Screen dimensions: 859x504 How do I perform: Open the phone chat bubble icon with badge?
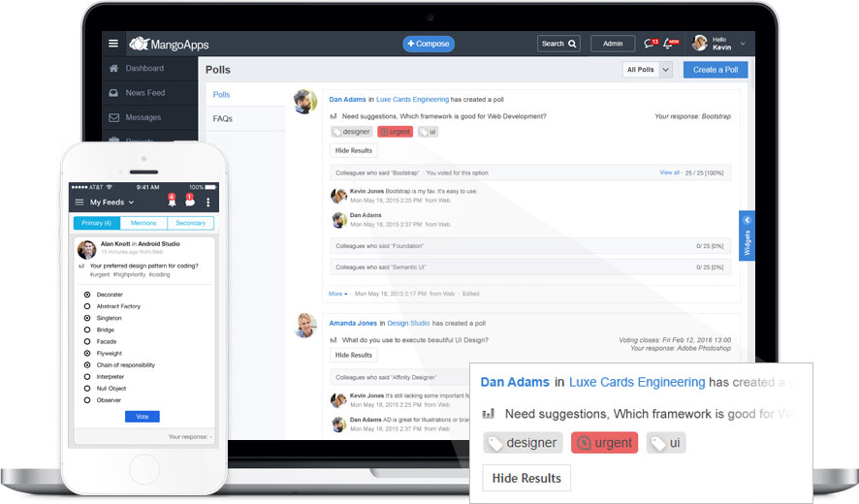pyautogui.click(x=190, y=201)
